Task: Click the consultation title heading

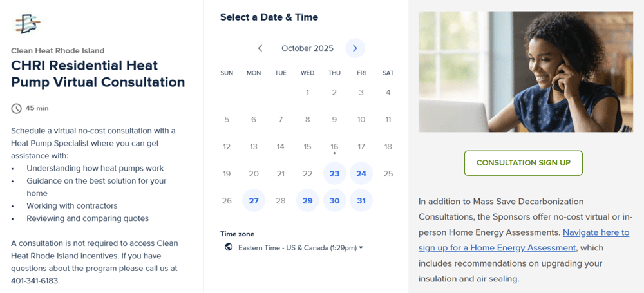Action: (98, 74)
